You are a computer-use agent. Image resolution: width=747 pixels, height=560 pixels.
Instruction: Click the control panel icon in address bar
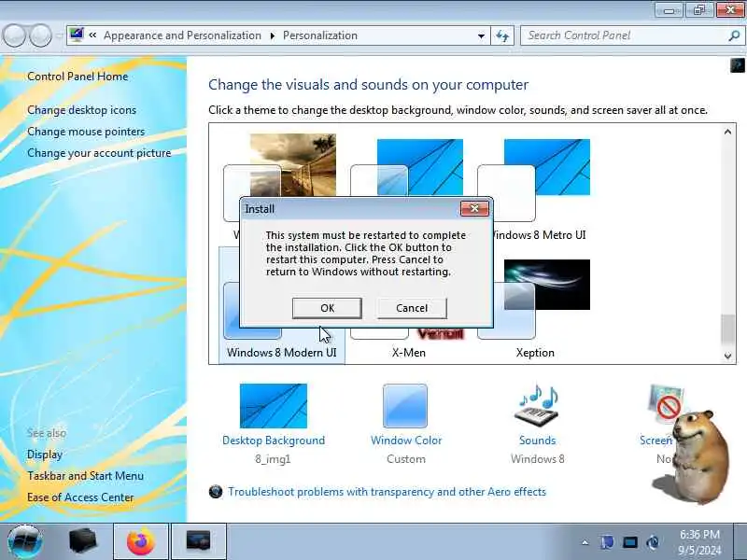point(77,35)
